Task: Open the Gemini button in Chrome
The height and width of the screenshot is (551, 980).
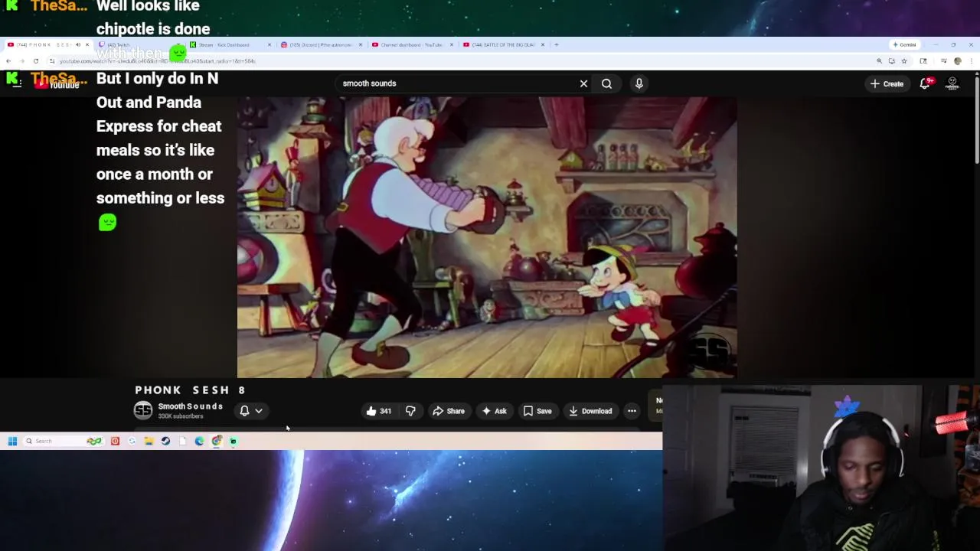Action: [x=904, y=44]
